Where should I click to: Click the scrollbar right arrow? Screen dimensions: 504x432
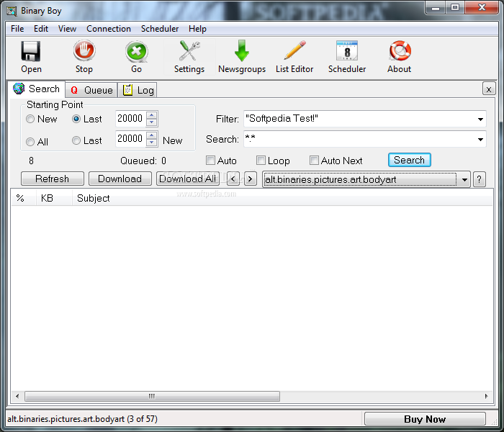486,396
